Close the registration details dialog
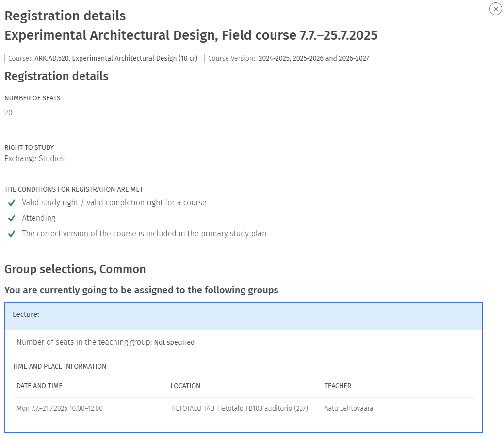Screen dimensions: 504x437 (x=495, y=9)
